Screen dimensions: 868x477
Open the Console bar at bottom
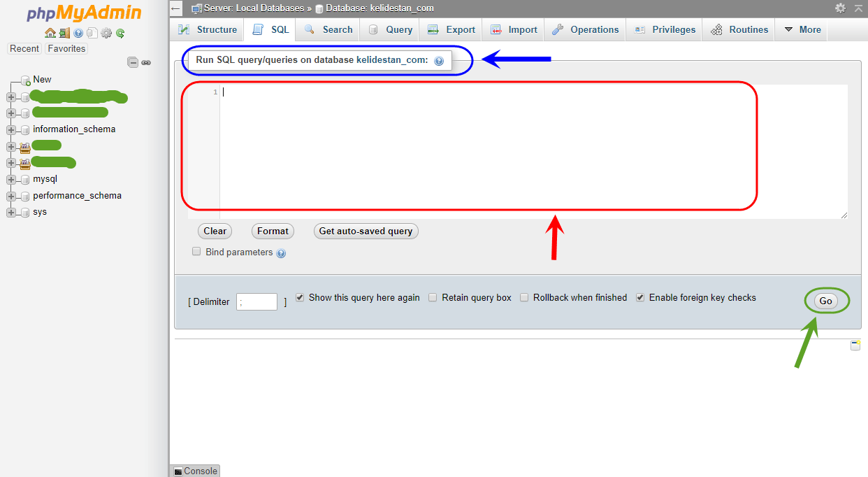(195, 471)
